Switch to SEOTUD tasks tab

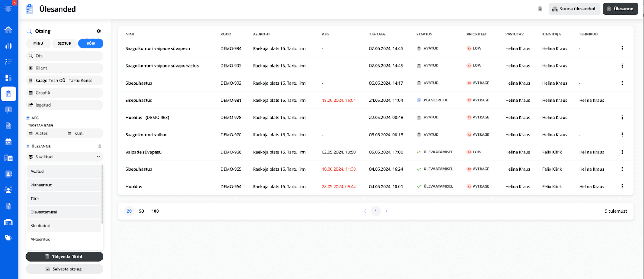click(64, 43)
